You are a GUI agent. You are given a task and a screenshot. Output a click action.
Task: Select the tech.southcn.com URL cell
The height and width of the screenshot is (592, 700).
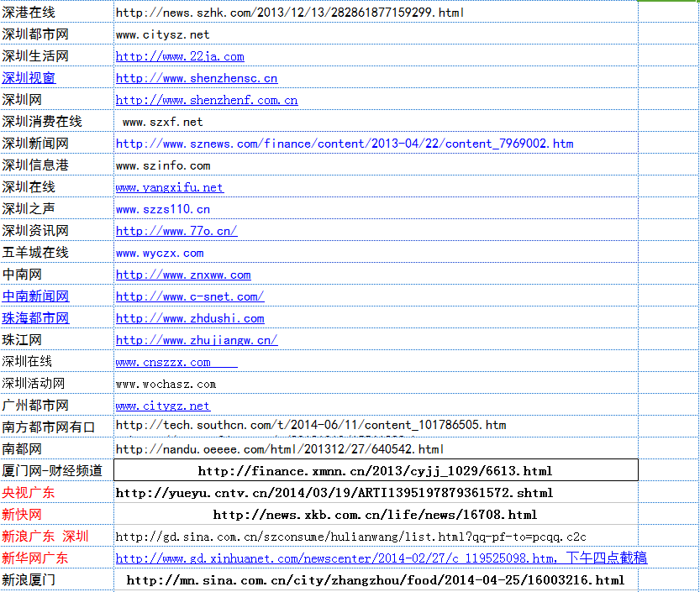(x=376, y=427)
